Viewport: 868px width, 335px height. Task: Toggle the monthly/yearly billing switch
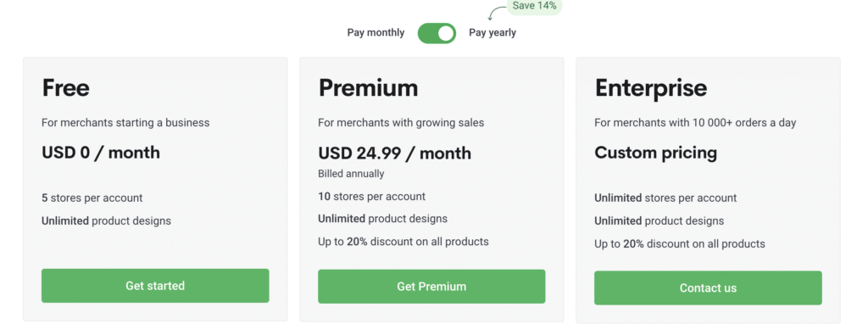(x=437, y=33)
